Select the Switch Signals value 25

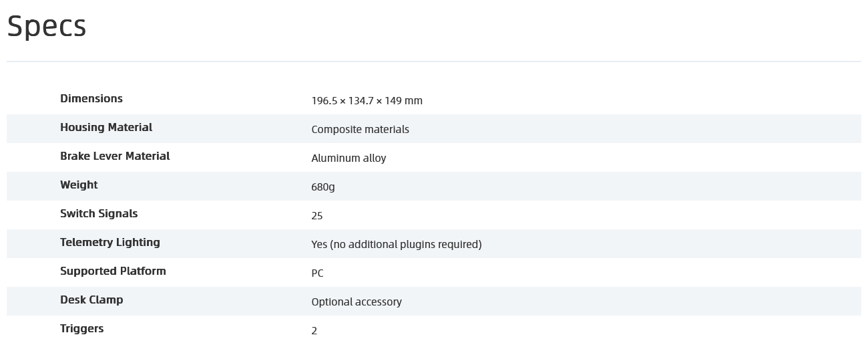point(317,216)
